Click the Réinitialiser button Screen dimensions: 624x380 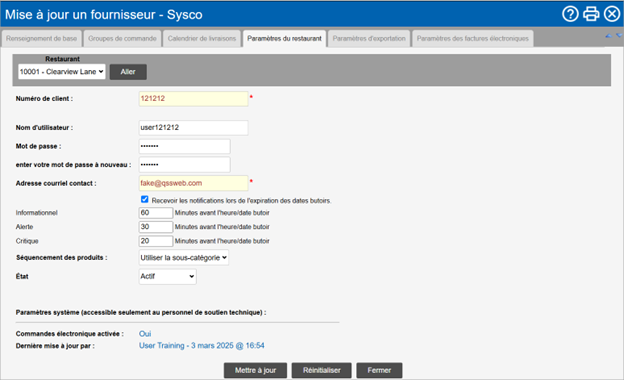click(322, 370)
